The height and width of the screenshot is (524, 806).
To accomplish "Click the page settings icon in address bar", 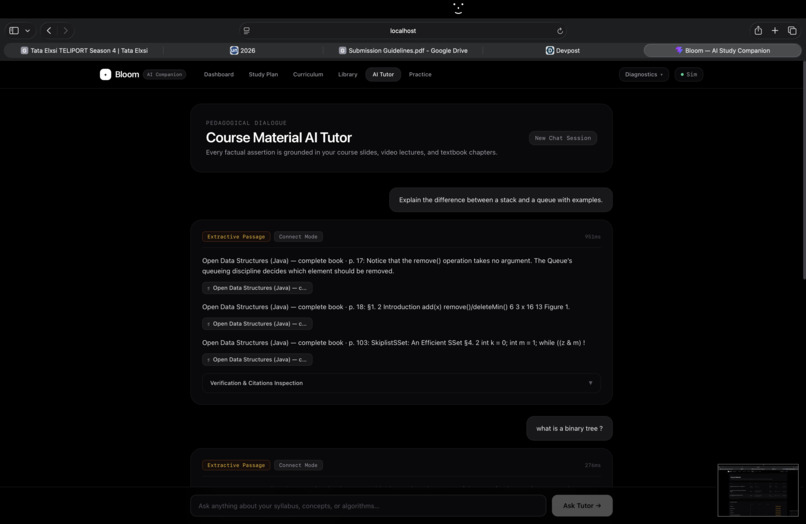I will click(x=247, y=31).
